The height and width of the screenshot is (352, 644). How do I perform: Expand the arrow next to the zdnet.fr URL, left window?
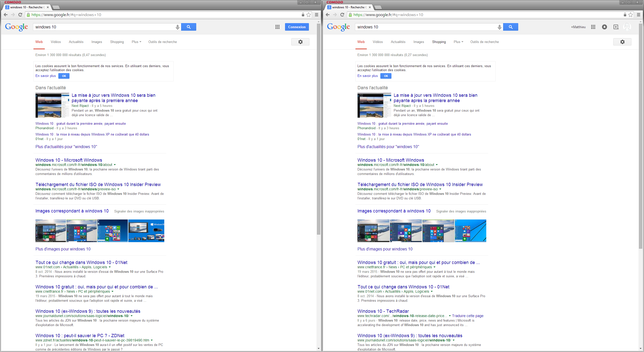[152, 340]
